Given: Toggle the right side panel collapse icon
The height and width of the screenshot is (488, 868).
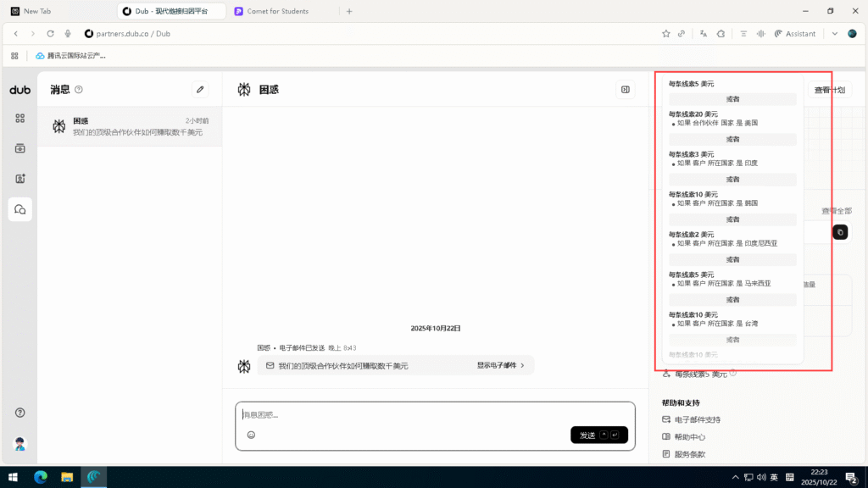Looking at the screenshot, I should click(626, 89).
